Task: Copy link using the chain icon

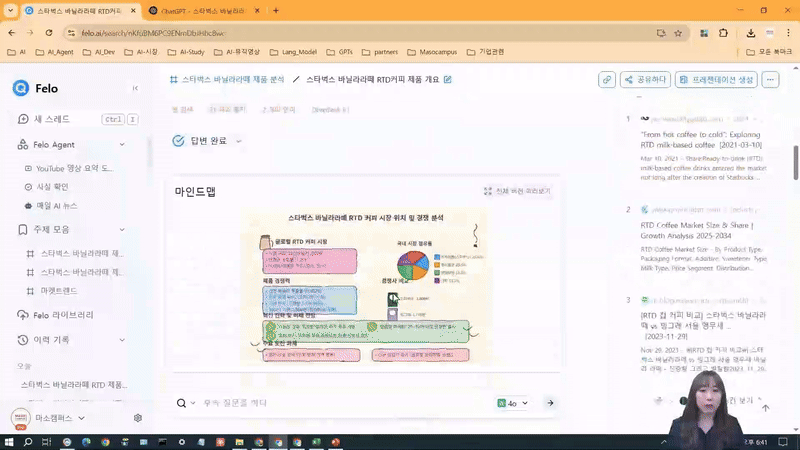Action: 607,80
